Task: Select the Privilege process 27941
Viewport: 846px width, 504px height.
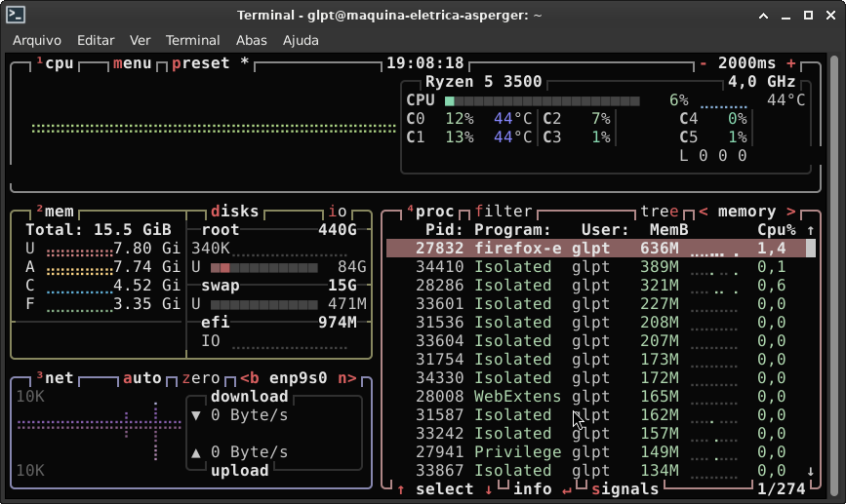Action: point(596,451)
